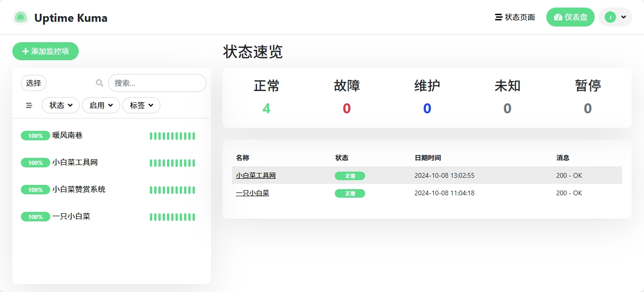Select the 暖风南巷 monitor in the sidebar
The width and height of the screenshot is (644, 292).
point(68,136)
